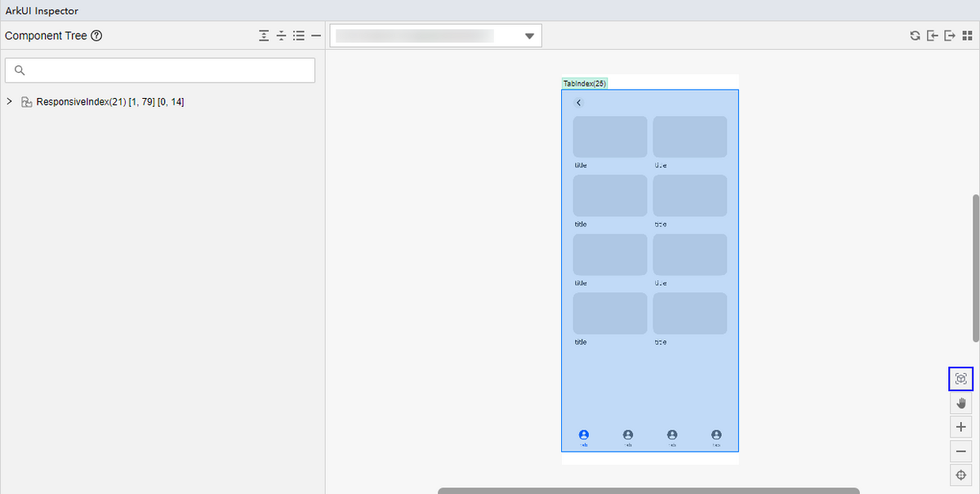Click the refresh icon in the top toolbar
The image size is (980, 494).
(x=915, y=36)
